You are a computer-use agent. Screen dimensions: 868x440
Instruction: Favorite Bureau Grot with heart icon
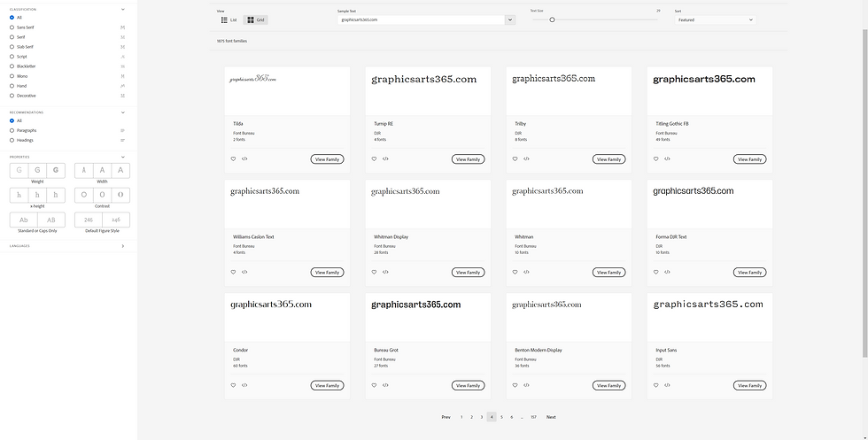click(x=374, y=385)
